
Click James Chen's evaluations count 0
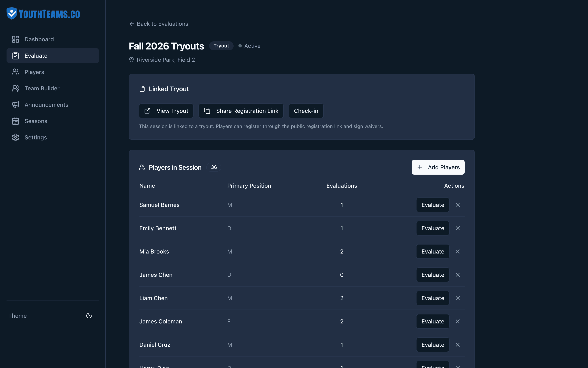click(x=342, y=275)
